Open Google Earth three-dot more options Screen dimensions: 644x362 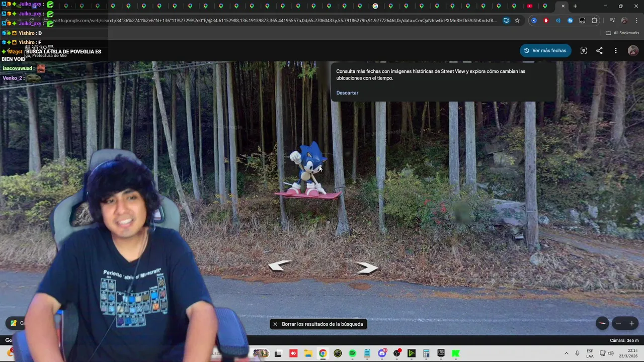tap(616, 51)
